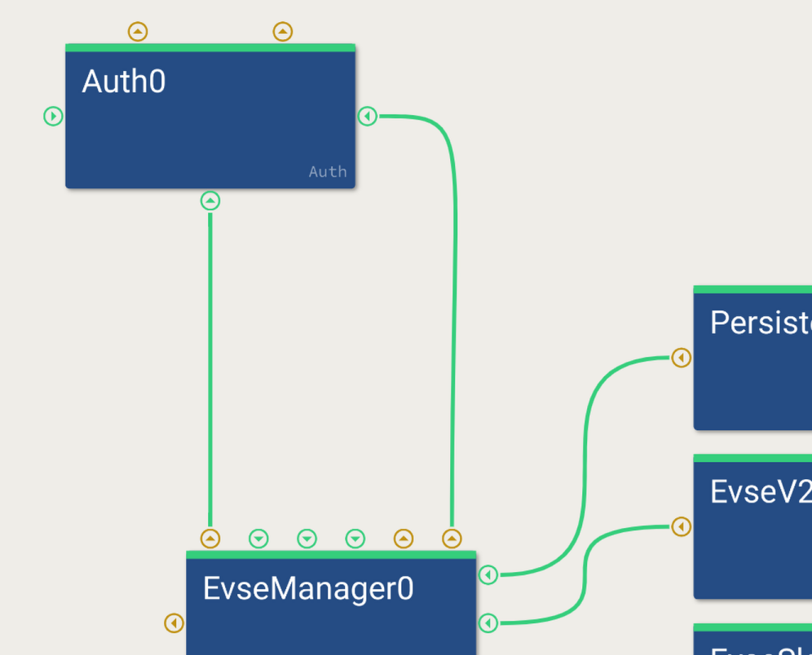
Task: Select the green port on Auth0's right side
Action: click(368, 116)
